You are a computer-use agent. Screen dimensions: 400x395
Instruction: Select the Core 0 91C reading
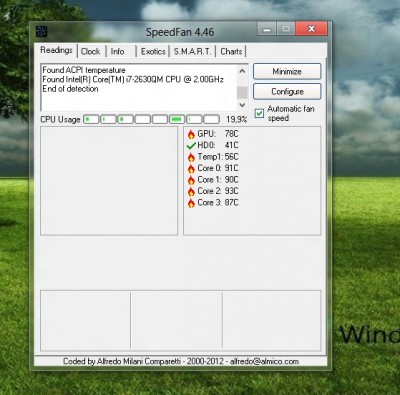[x=218, y=168]
